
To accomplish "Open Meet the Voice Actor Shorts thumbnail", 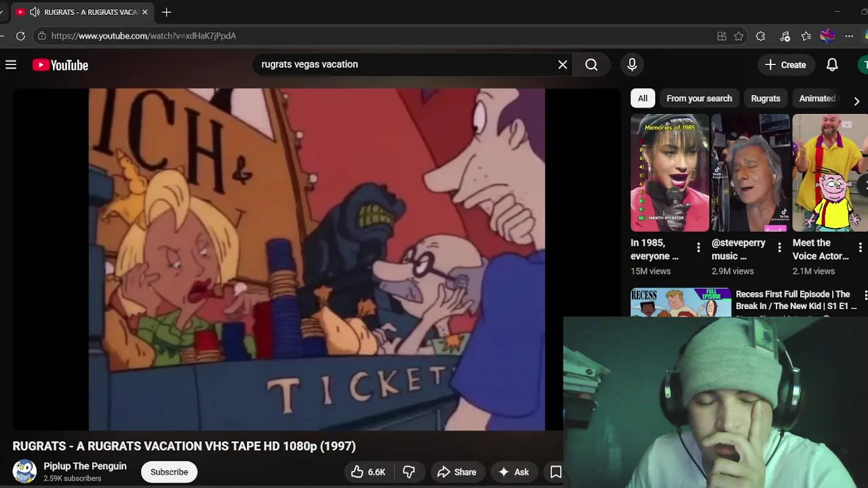I will 830,173.
